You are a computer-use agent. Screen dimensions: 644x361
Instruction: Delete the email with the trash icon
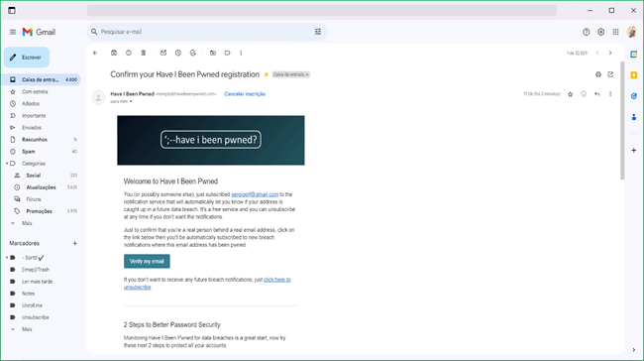(x=144, y=53)
